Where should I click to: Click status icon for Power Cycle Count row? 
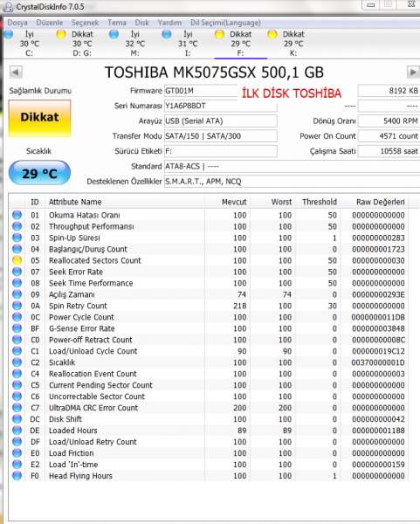click(x=17, y=317)
